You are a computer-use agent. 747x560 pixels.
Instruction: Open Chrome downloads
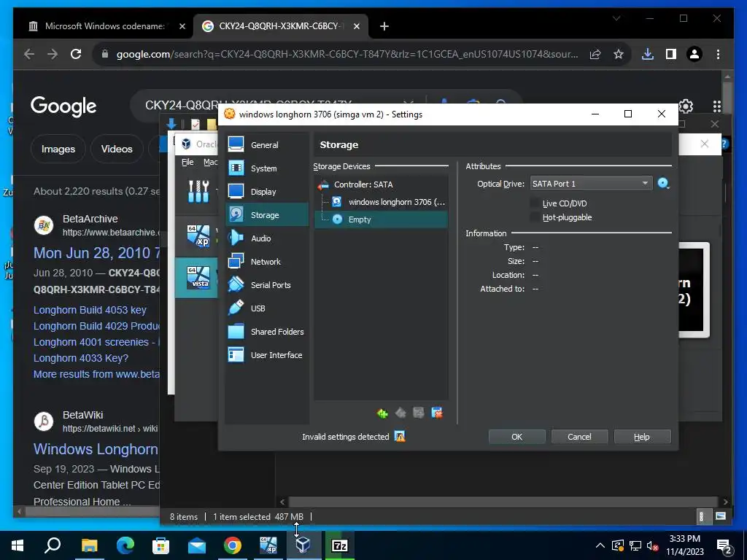click(648, 54)
